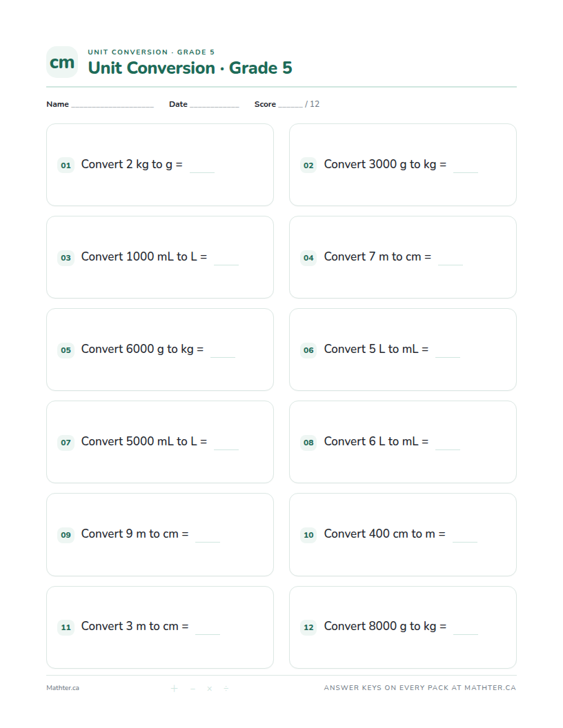Screen dimensions: 563x728
Task: Click the '/ 12' score total
Action: (x=312, y=104)
